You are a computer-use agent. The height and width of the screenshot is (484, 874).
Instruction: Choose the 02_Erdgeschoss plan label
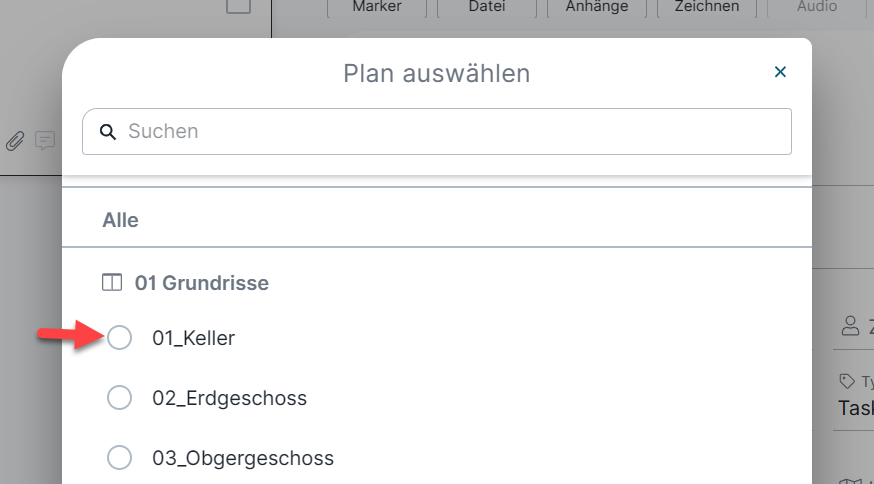tap(230, 398)
